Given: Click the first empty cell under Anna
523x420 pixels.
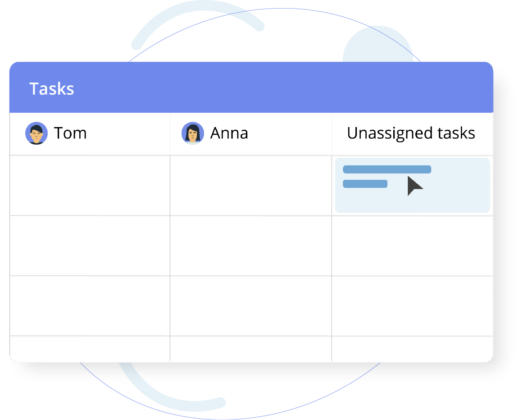Looking at the screenshot, I should (251, 186).
